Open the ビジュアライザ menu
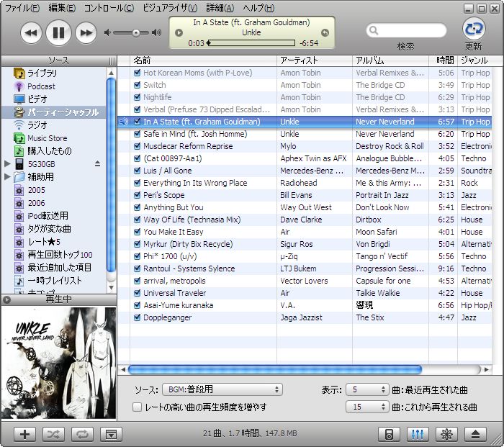Image resolution: width=504 pixels, height=447 pixels. point(170,8)
